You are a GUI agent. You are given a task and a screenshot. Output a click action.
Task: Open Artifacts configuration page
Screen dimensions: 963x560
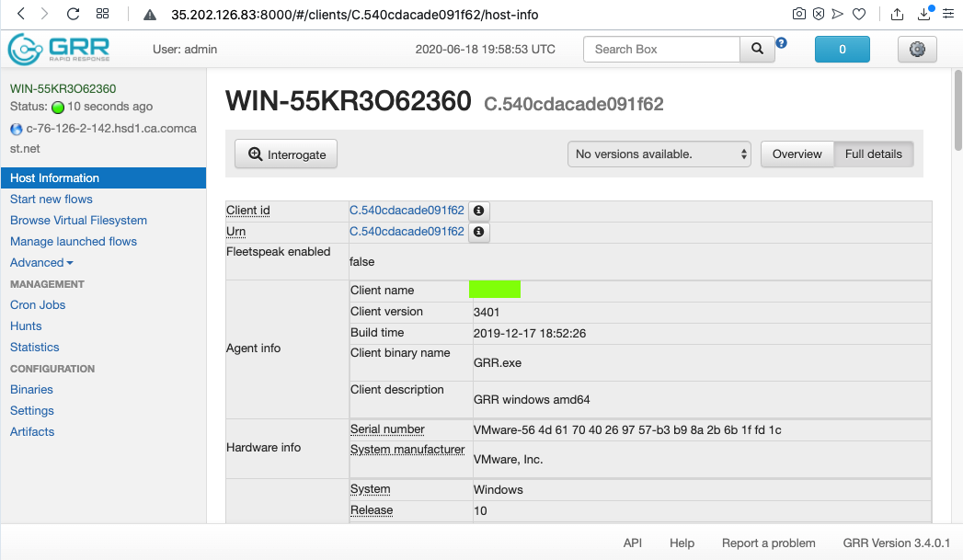click(x=32, y=431)
